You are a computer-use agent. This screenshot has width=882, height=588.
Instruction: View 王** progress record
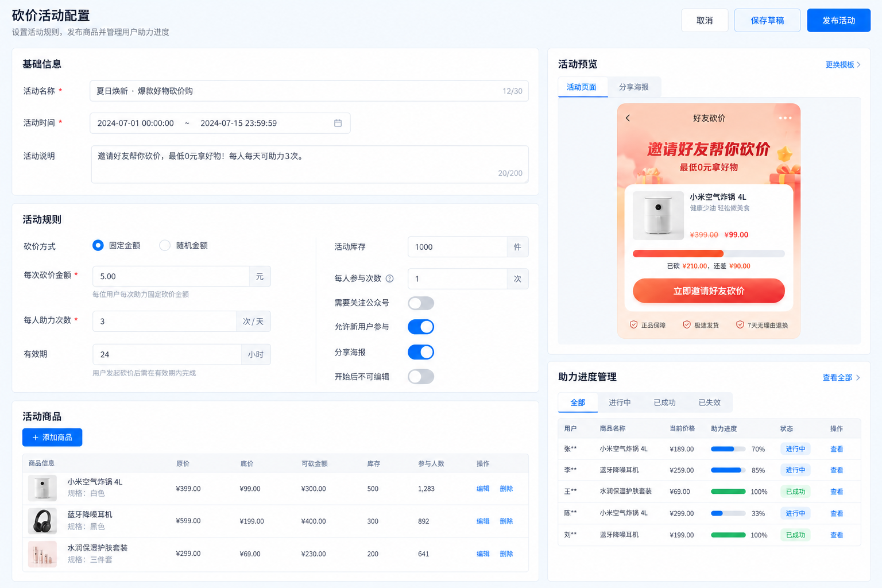tap(837, 492)
